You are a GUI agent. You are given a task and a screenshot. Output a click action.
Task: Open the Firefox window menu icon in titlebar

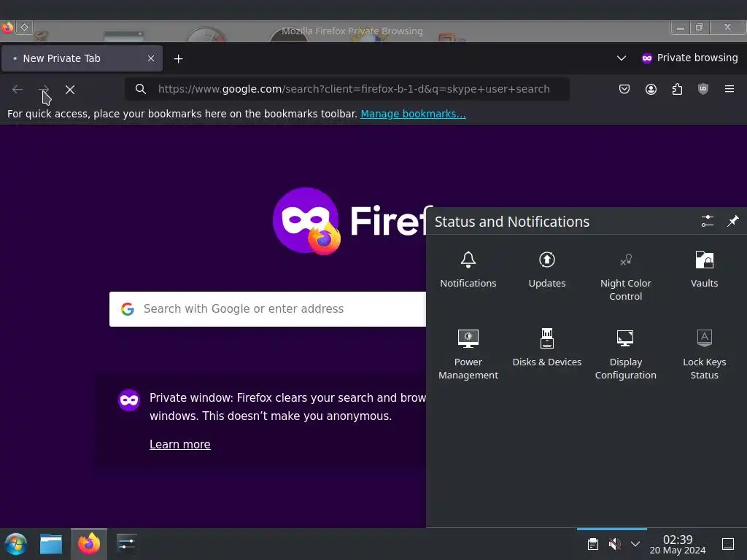click(x=7, y=28)
